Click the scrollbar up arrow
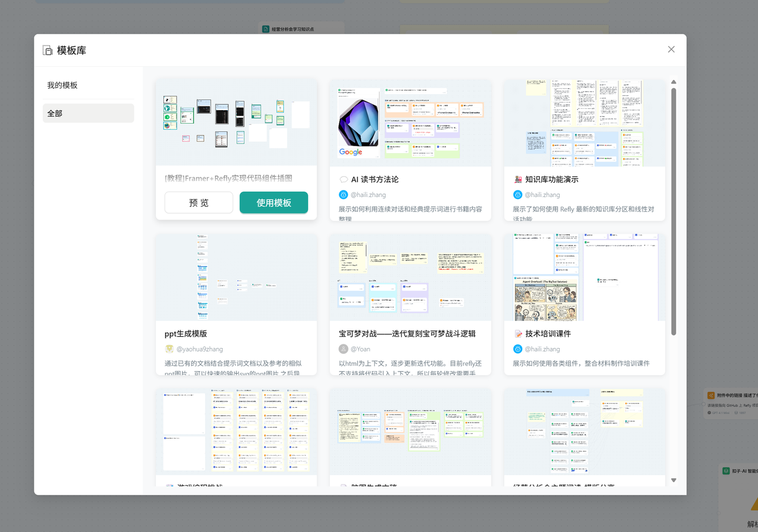Image resolution: width=758 pixels, height=532 pixels. point(673,82)
